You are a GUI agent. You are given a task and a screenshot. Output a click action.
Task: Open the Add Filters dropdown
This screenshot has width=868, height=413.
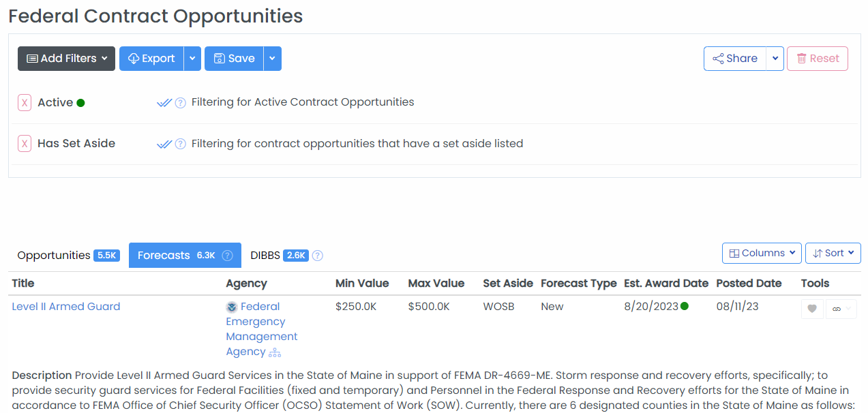[x=66, y=59]
